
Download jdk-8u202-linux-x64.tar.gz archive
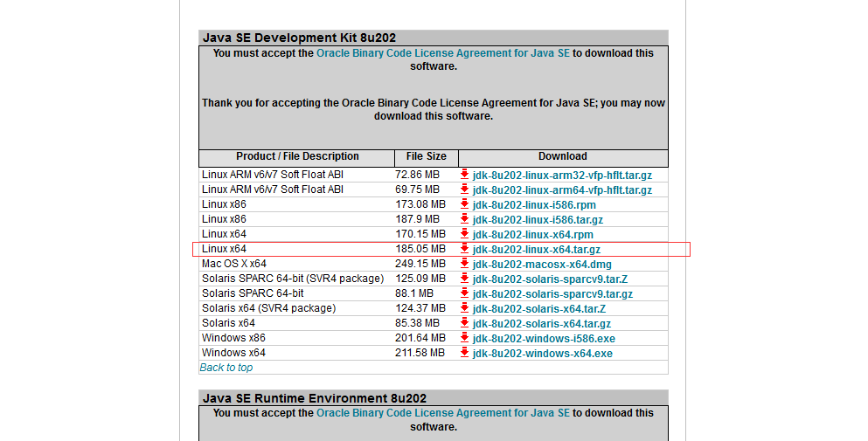pos(537,250)
